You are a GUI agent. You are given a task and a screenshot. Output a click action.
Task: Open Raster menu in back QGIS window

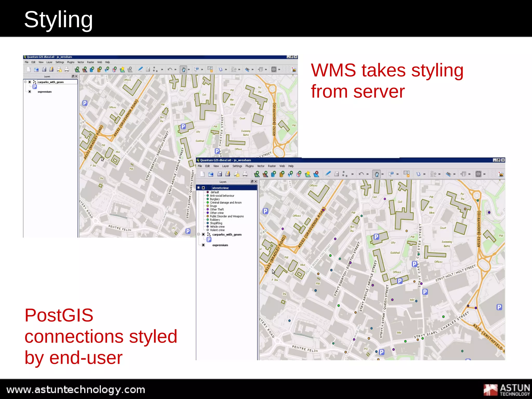point(90,62)
